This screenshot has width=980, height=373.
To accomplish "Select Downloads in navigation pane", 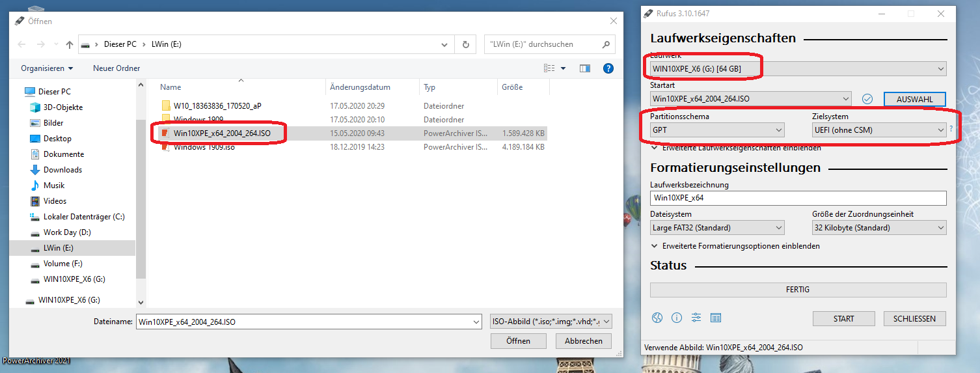I will 62,170.
